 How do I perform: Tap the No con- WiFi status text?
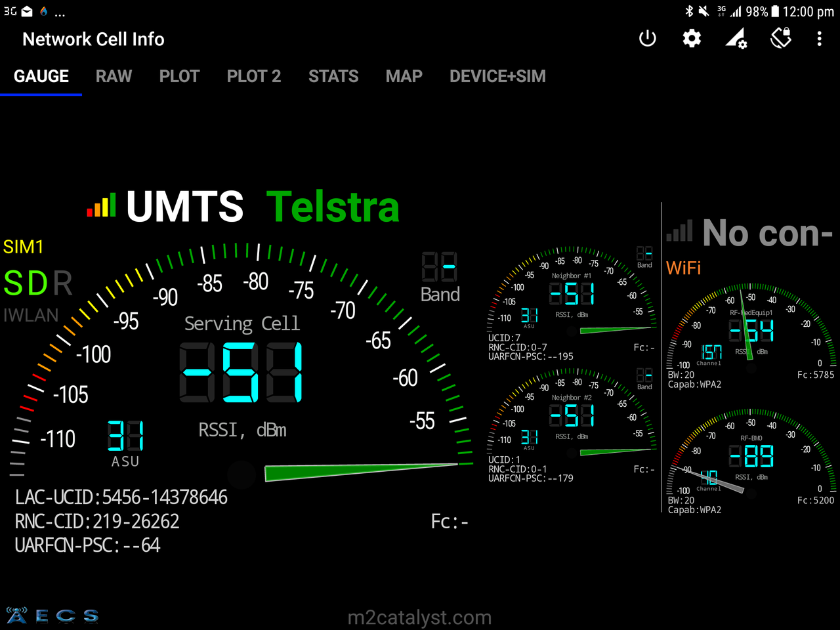tap(767, 233)
